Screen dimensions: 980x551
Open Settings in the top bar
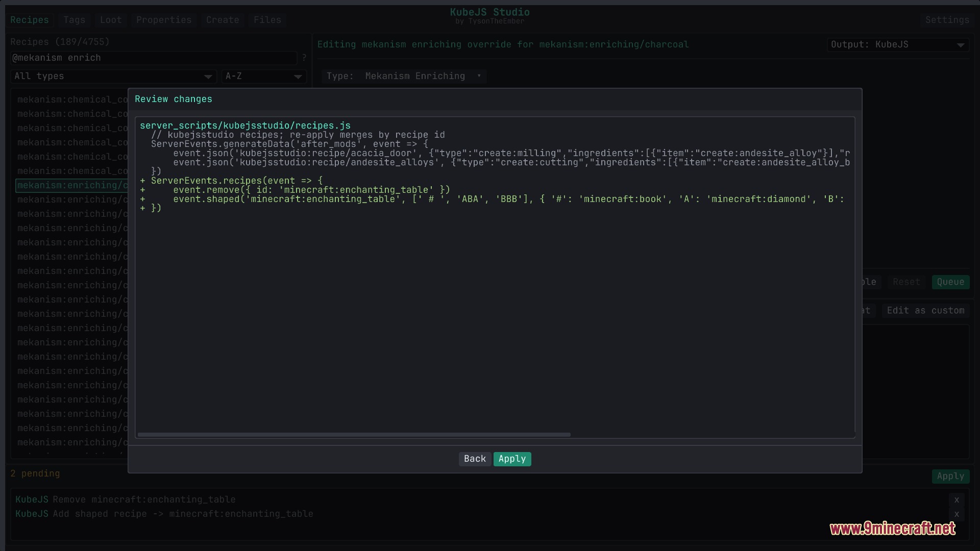[947, 20]
